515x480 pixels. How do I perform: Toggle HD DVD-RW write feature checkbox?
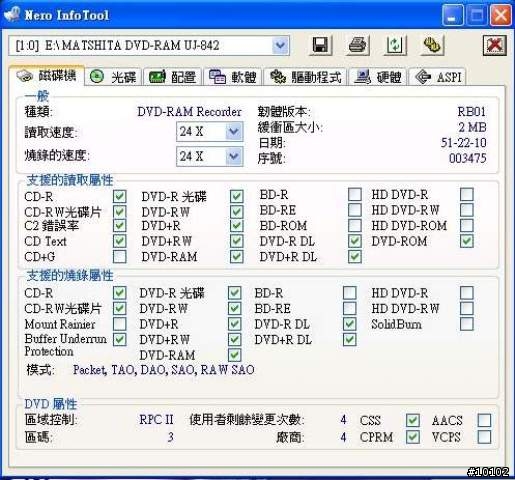467,308
